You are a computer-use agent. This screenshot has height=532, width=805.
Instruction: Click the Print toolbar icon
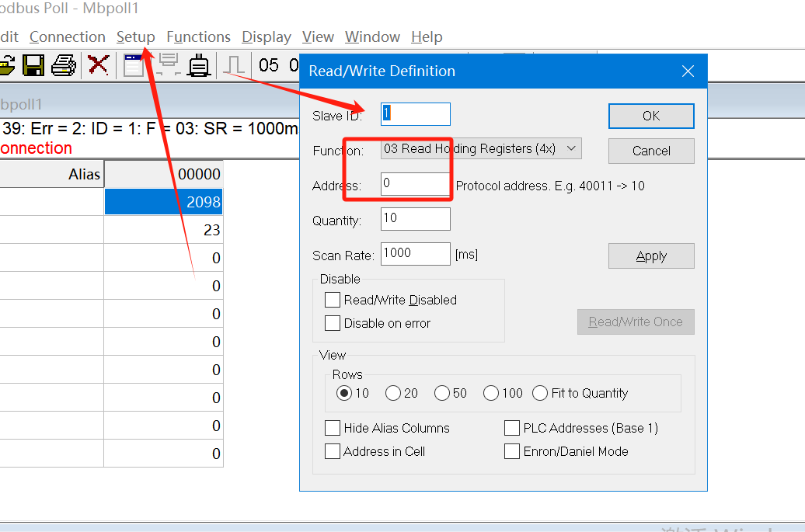[x=64, y=65]
